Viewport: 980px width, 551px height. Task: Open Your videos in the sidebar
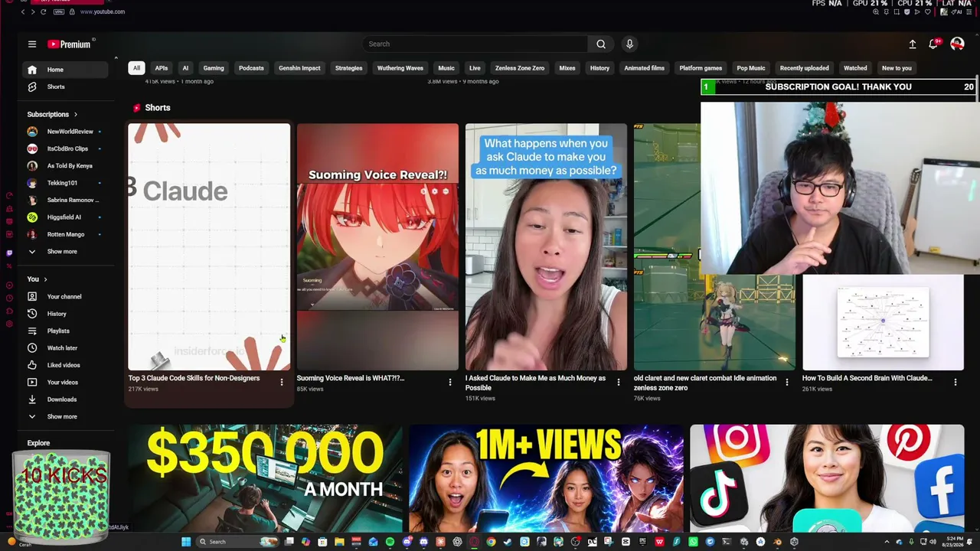click(x=65, y=382)
